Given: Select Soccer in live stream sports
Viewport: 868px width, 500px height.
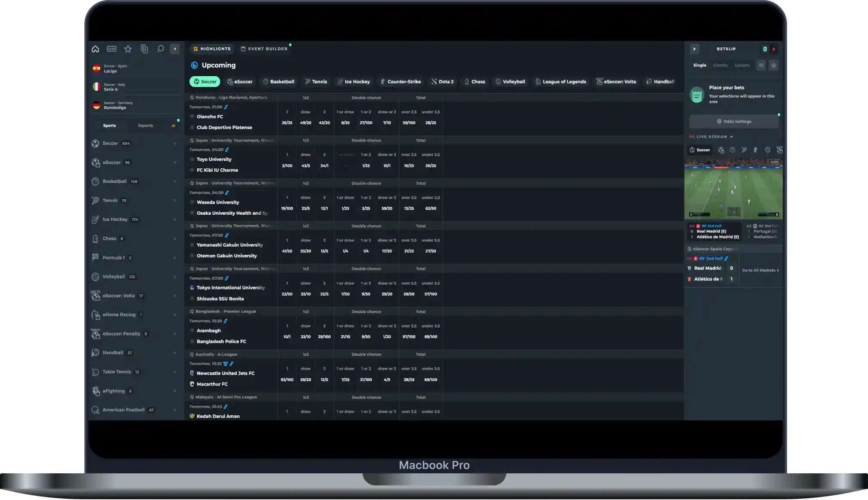Looking at the screenshot, I should click(700, 150).
